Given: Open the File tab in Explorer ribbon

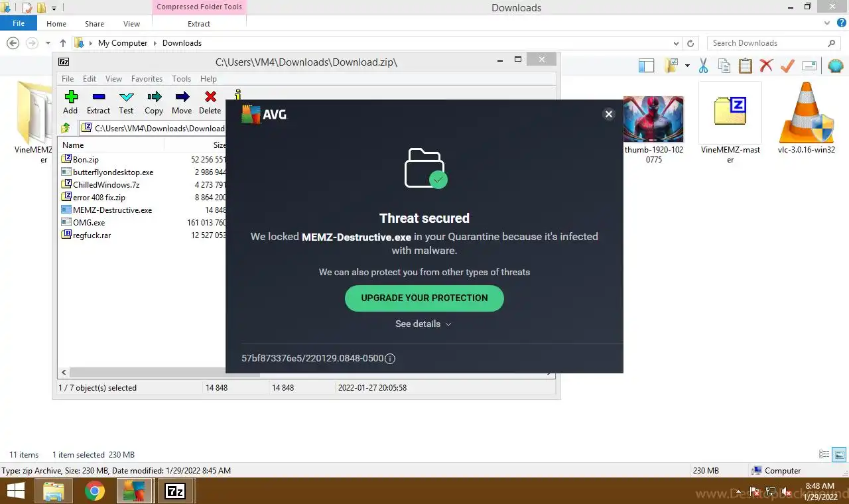Looking at the screenshot, I should 19,23.
